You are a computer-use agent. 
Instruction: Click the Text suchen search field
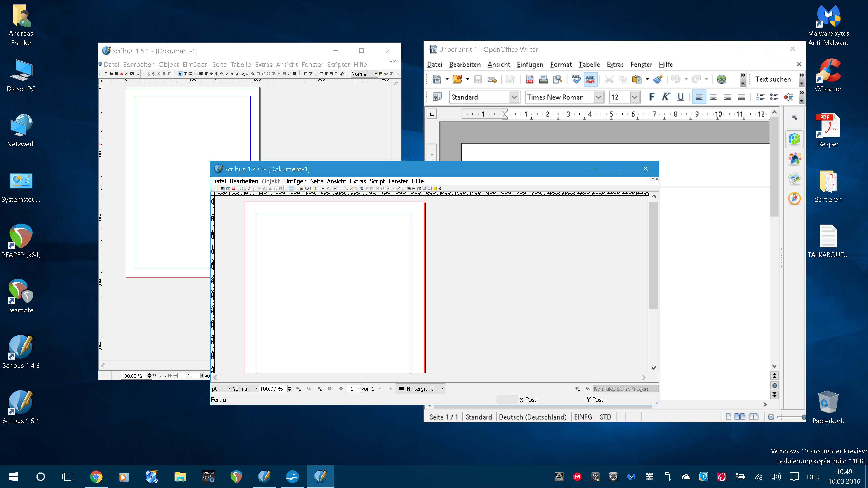[x=773, y=79]
